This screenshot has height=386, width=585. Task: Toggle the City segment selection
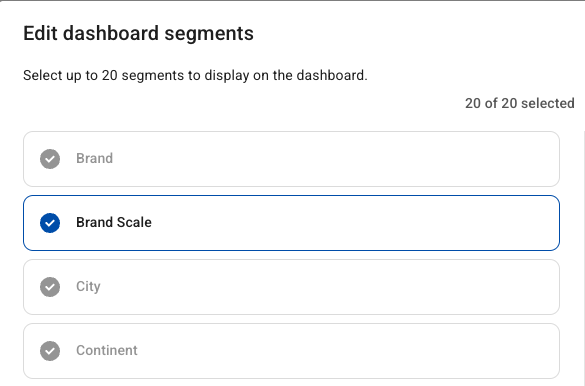click(x=291, y=287)
